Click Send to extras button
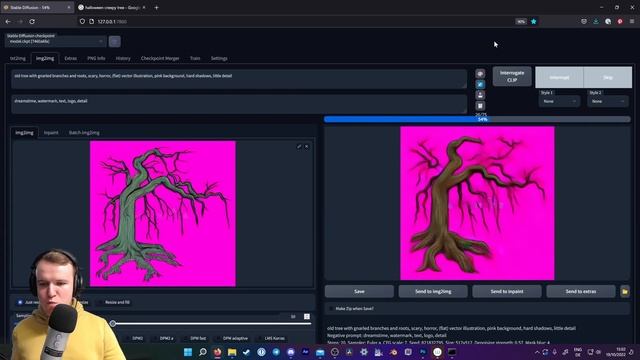 click(581, 291)
